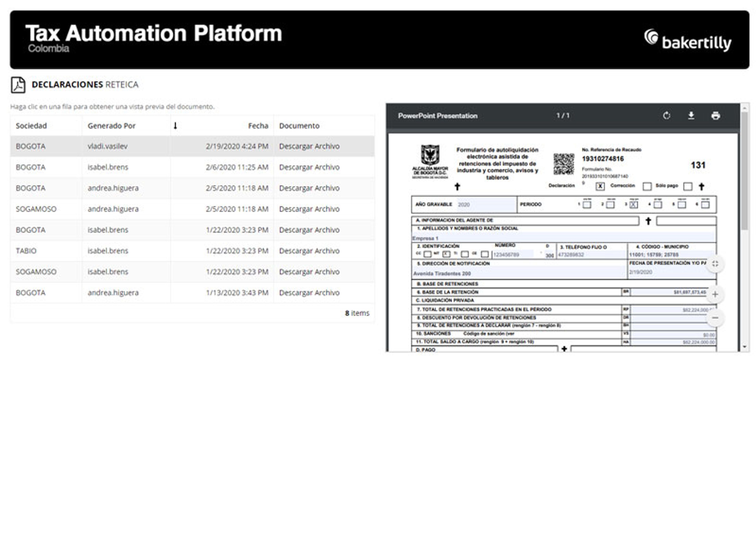This screenshot has width=756, height=551.
Task: Click the date 2/6/2020 11:25 AM
Action: point(237,167)
